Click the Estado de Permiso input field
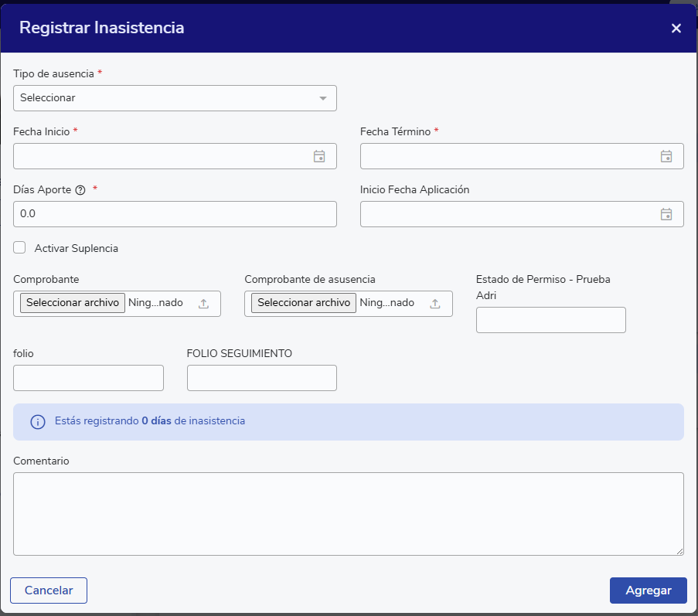 tap(550, 320)
